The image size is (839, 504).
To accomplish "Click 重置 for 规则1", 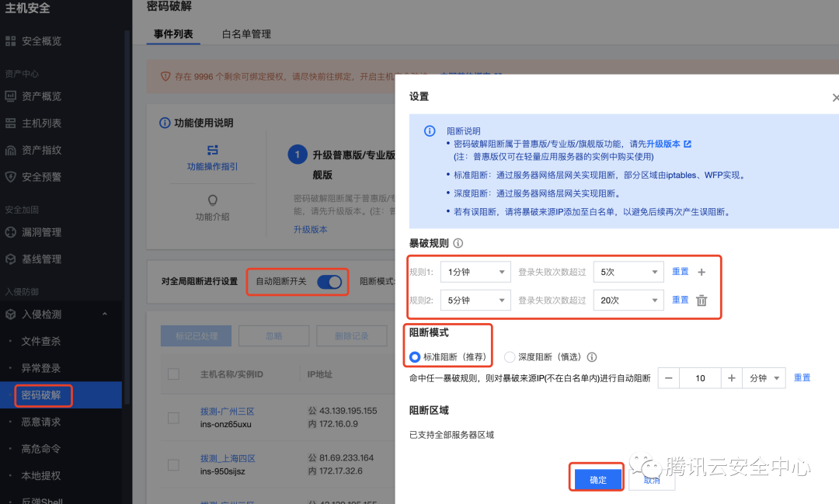I will click(680, 271).
